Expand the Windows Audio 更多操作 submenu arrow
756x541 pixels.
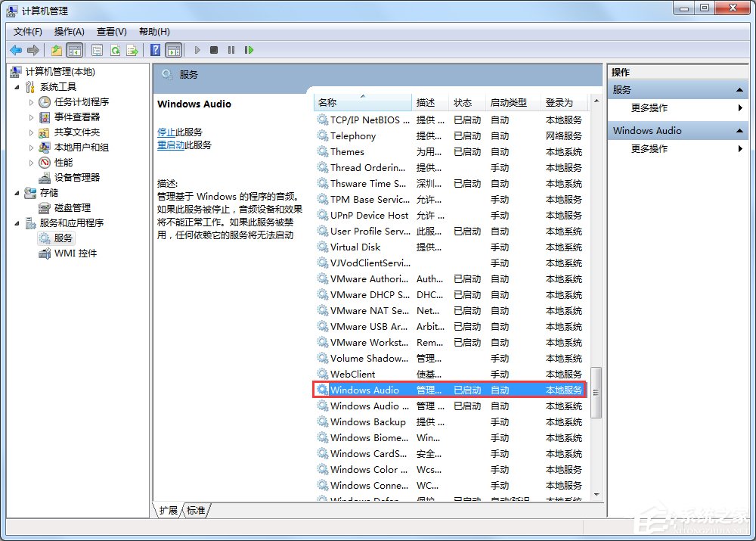739,149
